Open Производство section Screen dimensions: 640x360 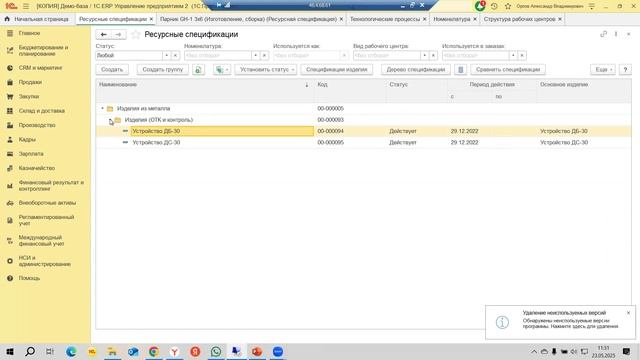[x=37, y=125]
